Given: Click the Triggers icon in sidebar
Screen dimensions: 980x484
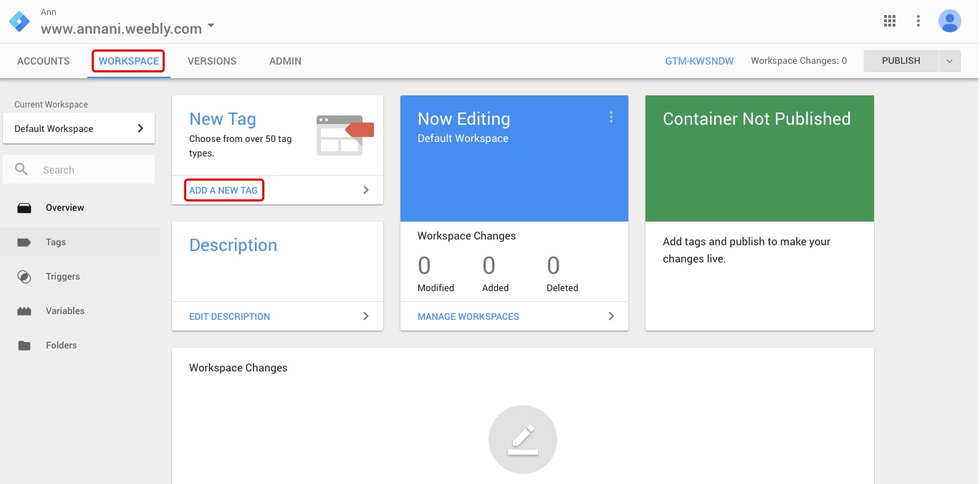Looking at the screenshot, I should point(24,277).
